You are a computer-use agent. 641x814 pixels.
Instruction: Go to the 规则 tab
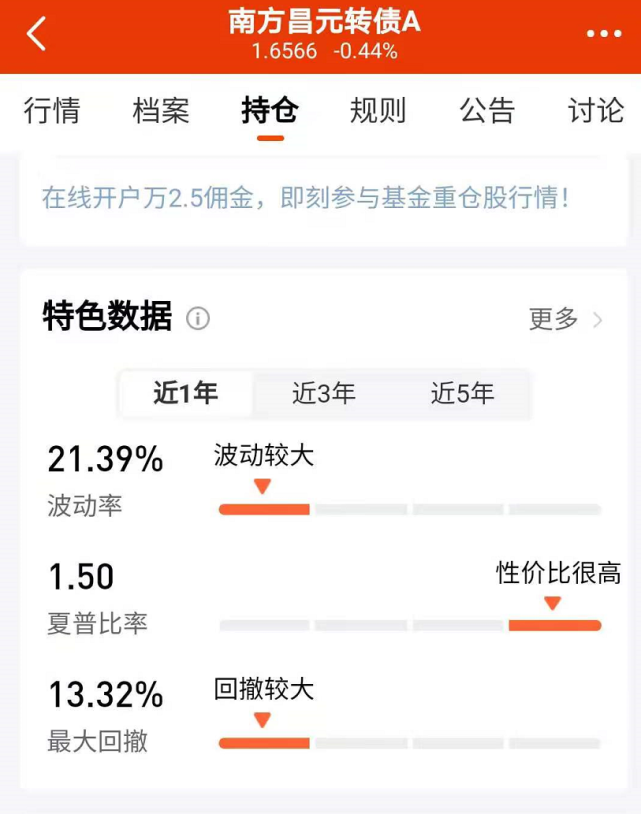click(x=378, y=111)
